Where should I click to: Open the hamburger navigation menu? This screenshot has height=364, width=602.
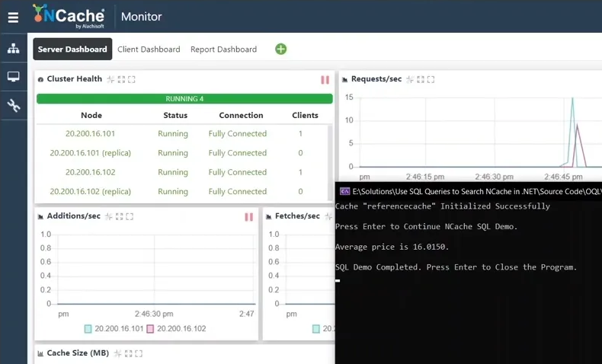13,17
